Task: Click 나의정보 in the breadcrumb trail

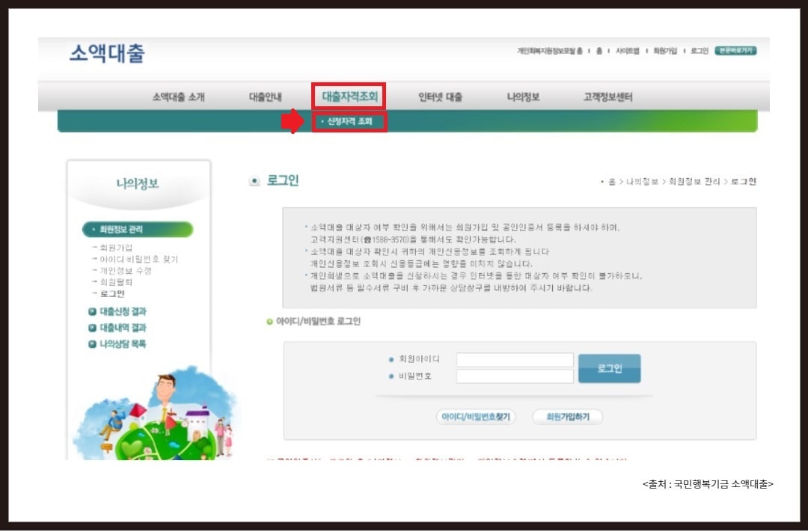Action: click(x=642, y=182)
